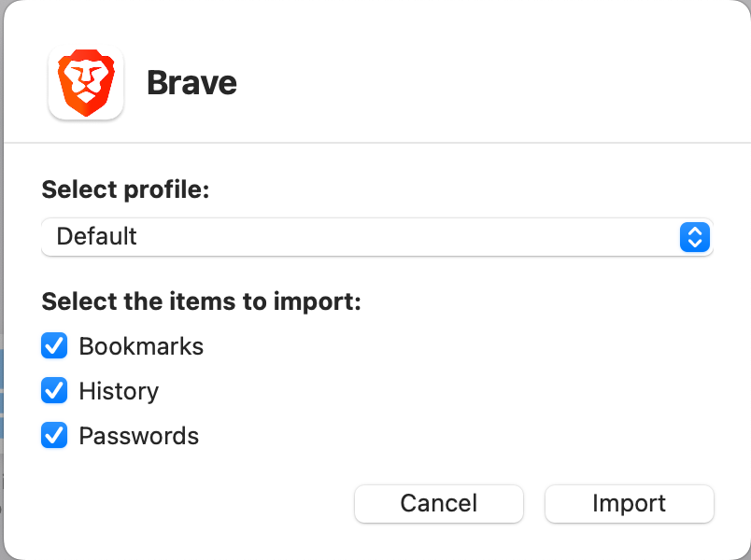The image size is (751, 560).
Task: Click the blue Passwords checkmark icon
Action: 54,436
